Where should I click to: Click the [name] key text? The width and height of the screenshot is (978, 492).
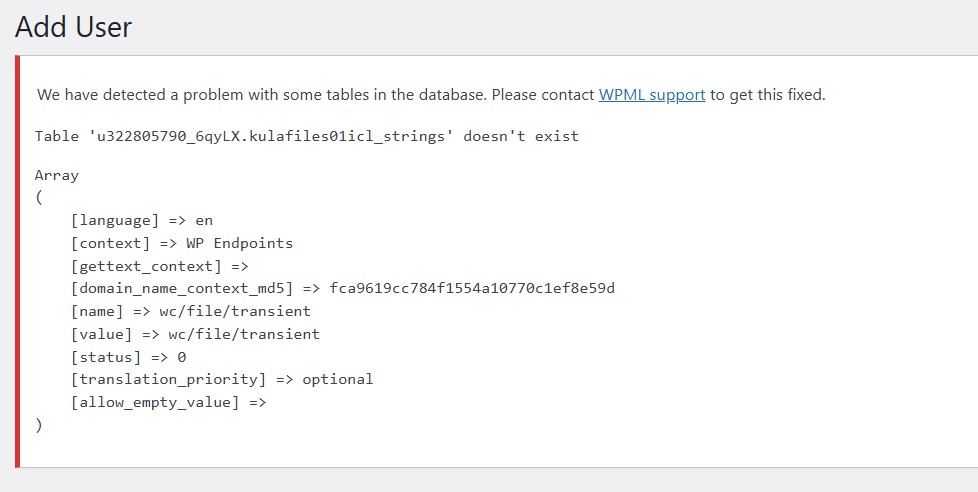point(97,311)
